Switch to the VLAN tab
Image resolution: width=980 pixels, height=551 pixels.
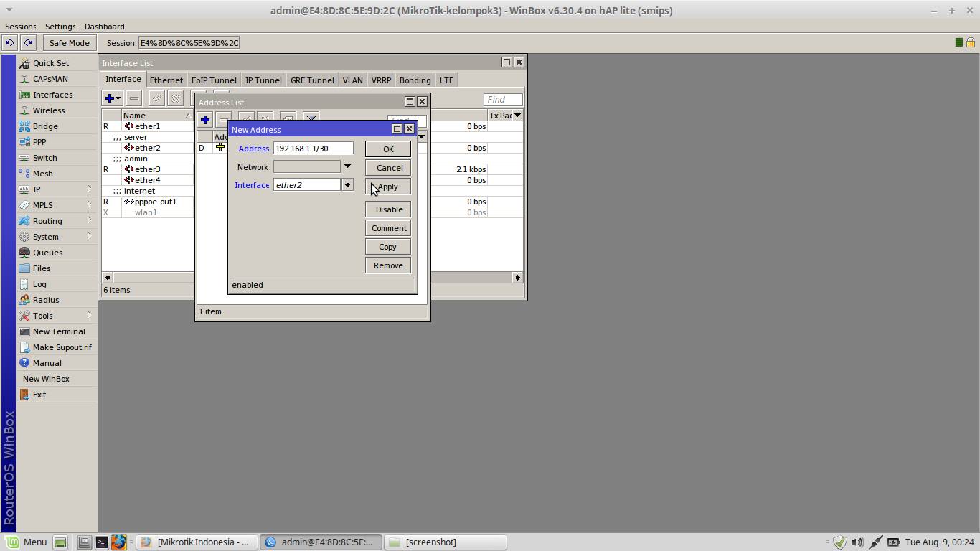pos(352,80)
